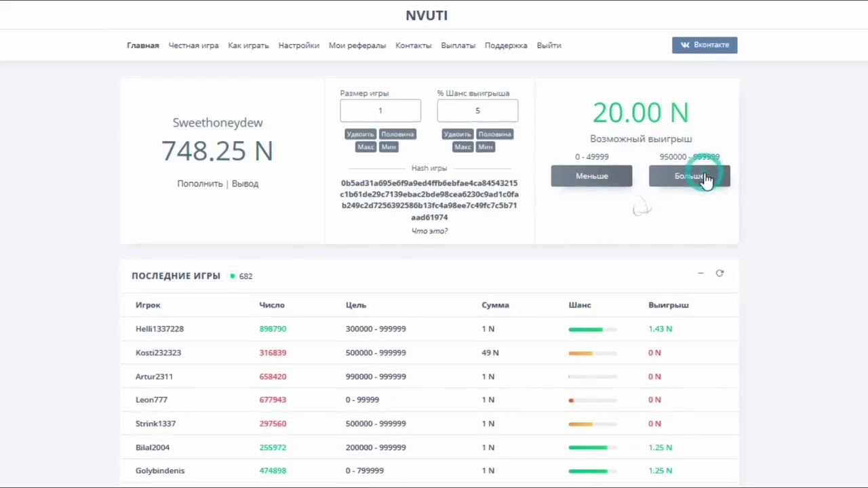Click the 1.43 N winnings value

(x=660, y=329)
